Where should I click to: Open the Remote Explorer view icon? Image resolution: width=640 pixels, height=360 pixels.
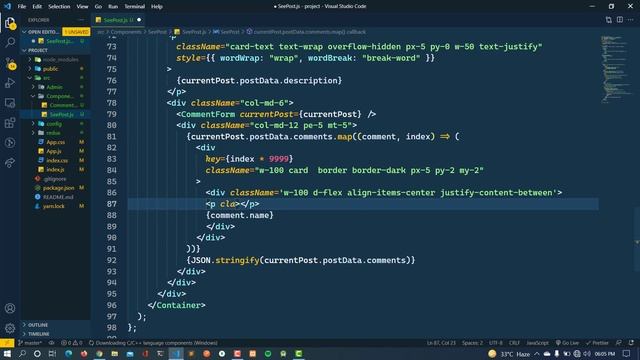coord(10,103)
